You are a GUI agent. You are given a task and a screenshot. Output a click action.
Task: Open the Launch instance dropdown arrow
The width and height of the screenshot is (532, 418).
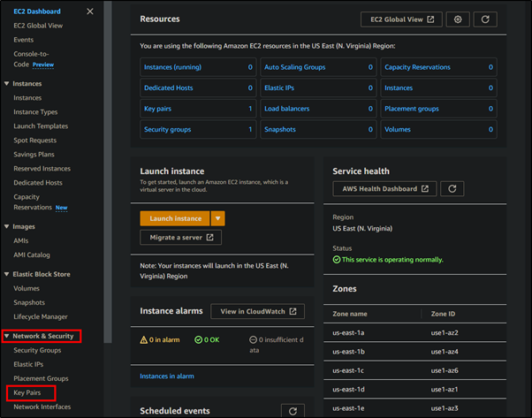pos(217,218)
